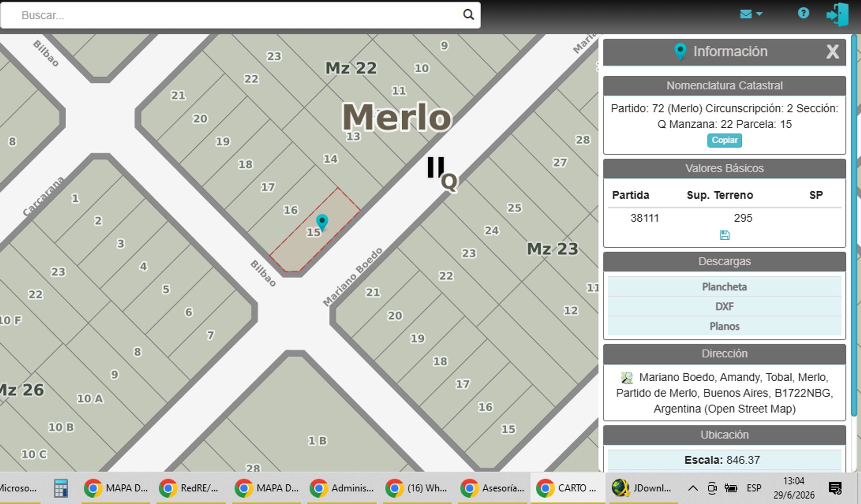Expand the mail dropdown arrow
Screen dimensions: 861x504
(759, 14)
